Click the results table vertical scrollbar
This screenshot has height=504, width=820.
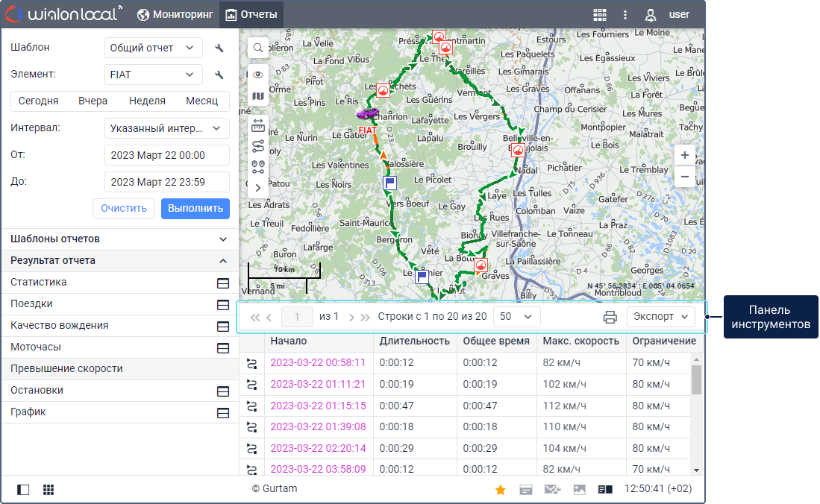click(697, 380)
